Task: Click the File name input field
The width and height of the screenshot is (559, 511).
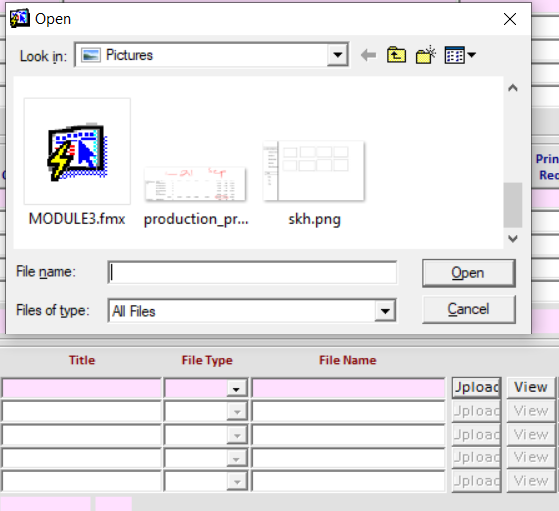Action: point(252,272)
